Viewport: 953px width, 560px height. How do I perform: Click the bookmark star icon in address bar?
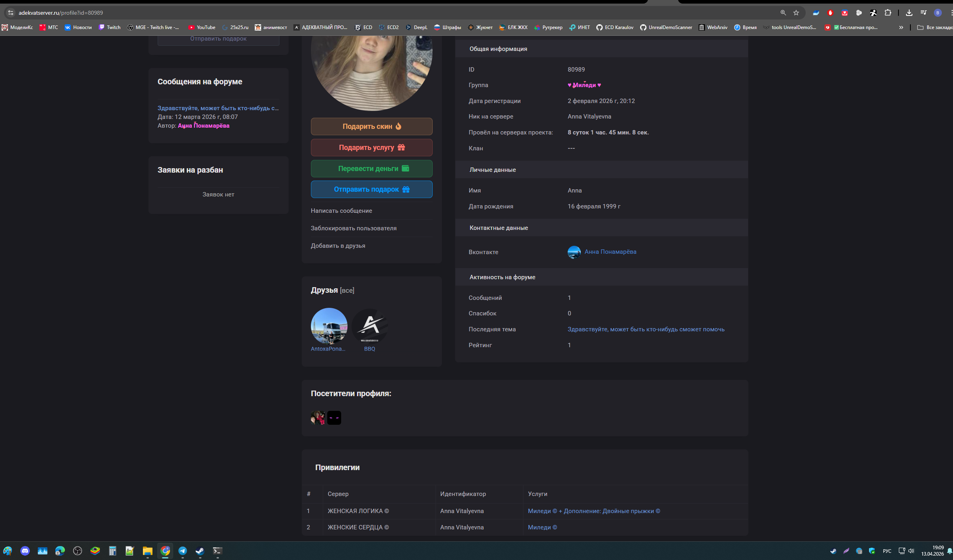pyautogui.click(x=796, y=13)
